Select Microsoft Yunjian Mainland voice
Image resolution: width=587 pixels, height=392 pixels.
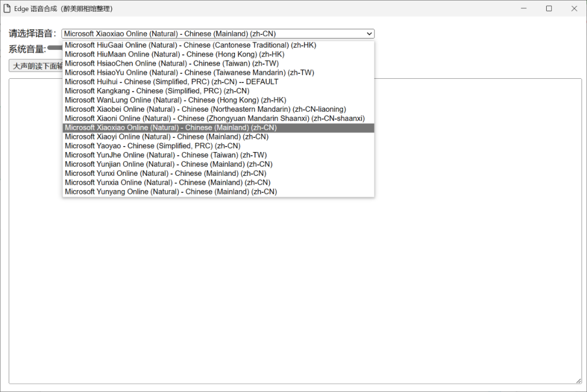point(218,164)
